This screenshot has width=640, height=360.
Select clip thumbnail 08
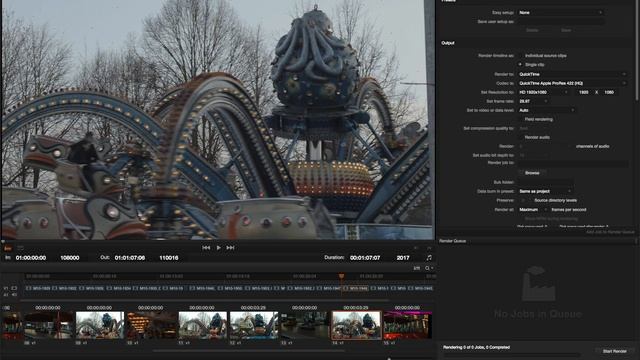click(49, 325)
